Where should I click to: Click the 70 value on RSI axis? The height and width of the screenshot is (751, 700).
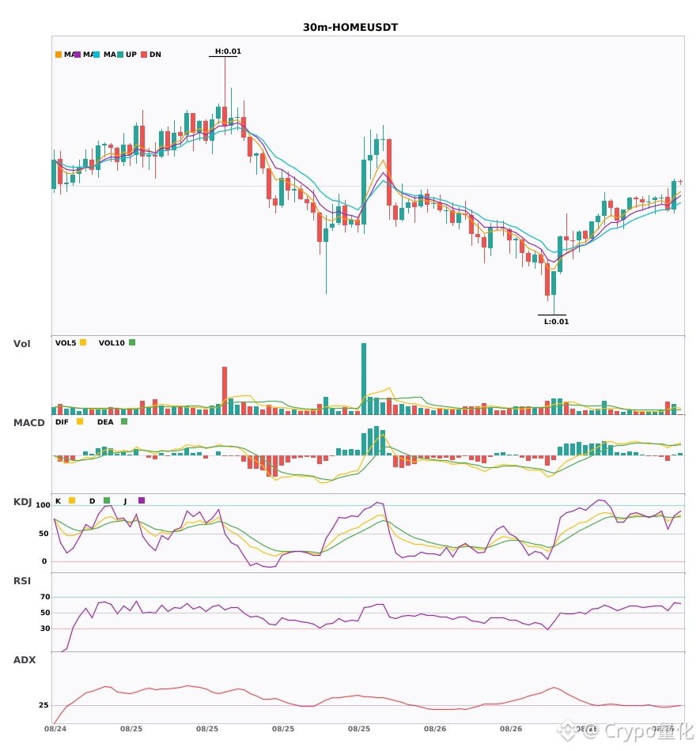point(45,597)
